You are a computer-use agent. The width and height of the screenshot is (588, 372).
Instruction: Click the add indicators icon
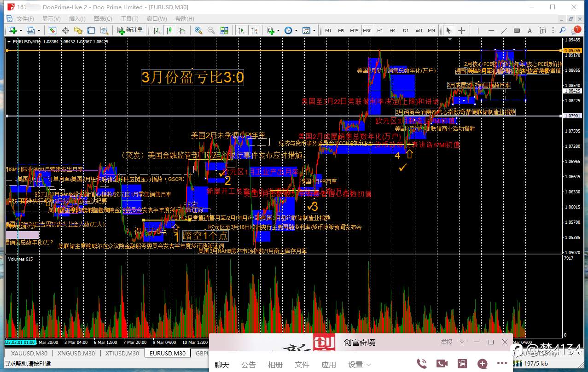click(271, 30)
